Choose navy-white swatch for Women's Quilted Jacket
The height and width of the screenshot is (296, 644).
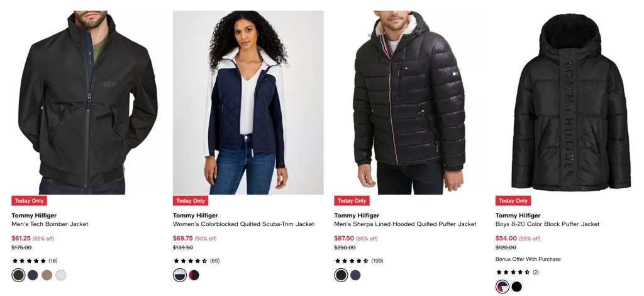click(180, 275)
